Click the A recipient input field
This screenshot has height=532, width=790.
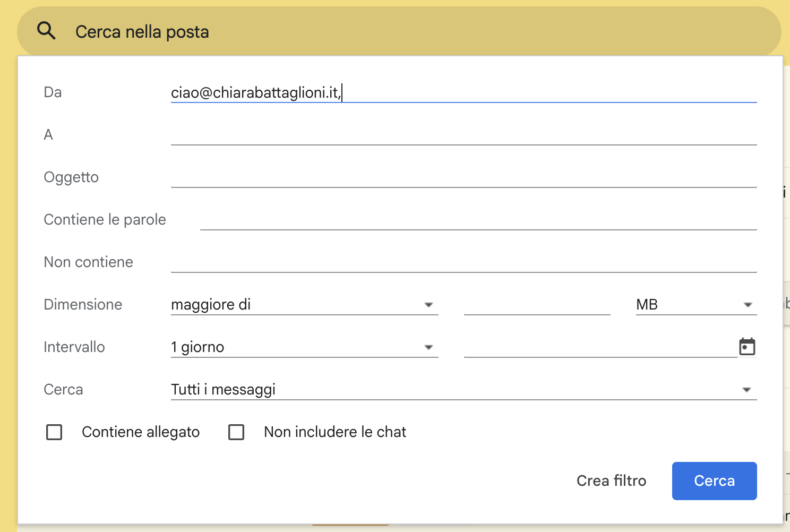click(463, 135)
